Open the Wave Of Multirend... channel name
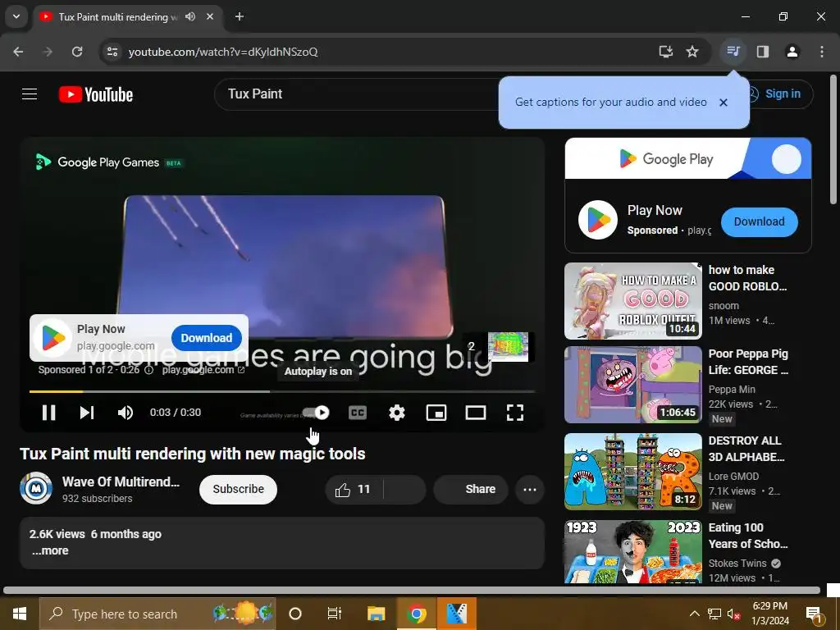The width and height of the screenshot is (840, 630). (x=121, y=482)
